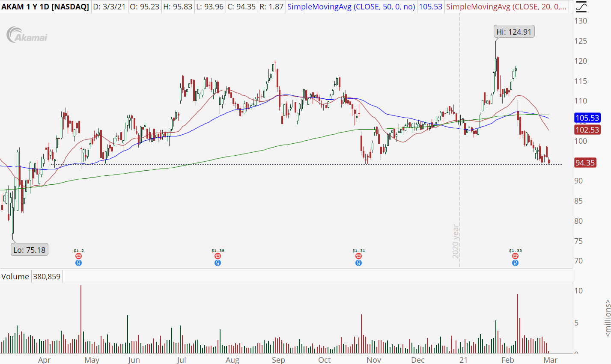611x364 pixels.
Task: Click the Akamai logo watermark
Action: (27, 36)
